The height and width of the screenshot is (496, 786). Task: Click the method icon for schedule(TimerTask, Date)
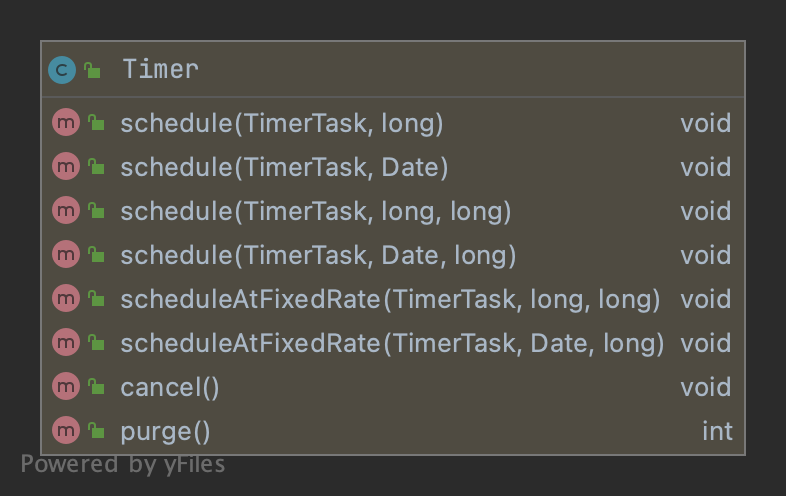(65, 167)
